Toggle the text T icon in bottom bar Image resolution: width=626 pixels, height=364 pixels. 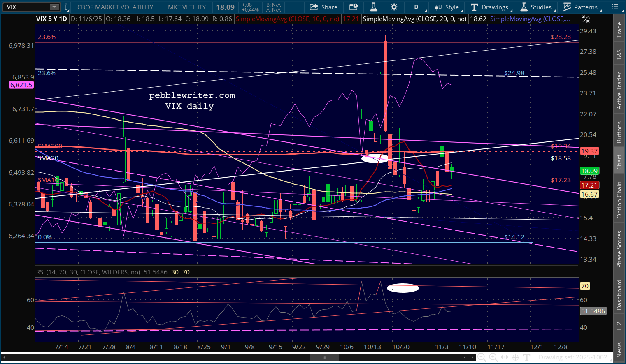pyautogui.click(x=526, y=357)
